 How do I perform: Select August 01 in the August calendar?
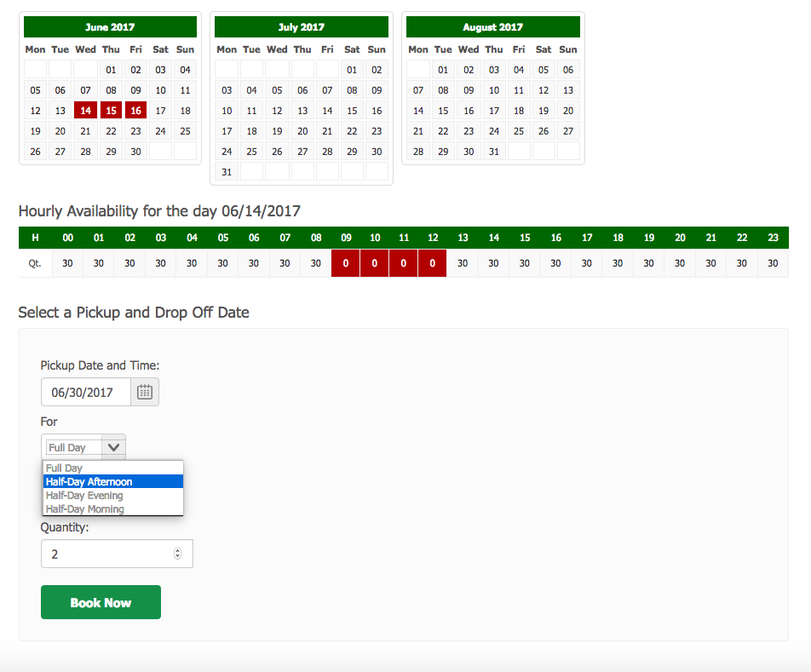[443, 70]
